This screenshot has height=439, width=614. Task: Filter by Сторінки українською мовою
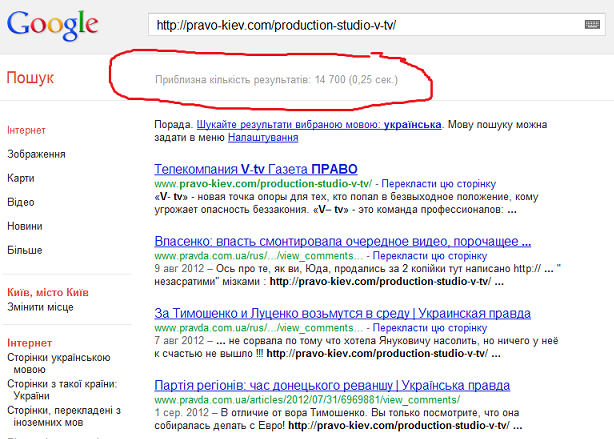[x=58, y=362]
